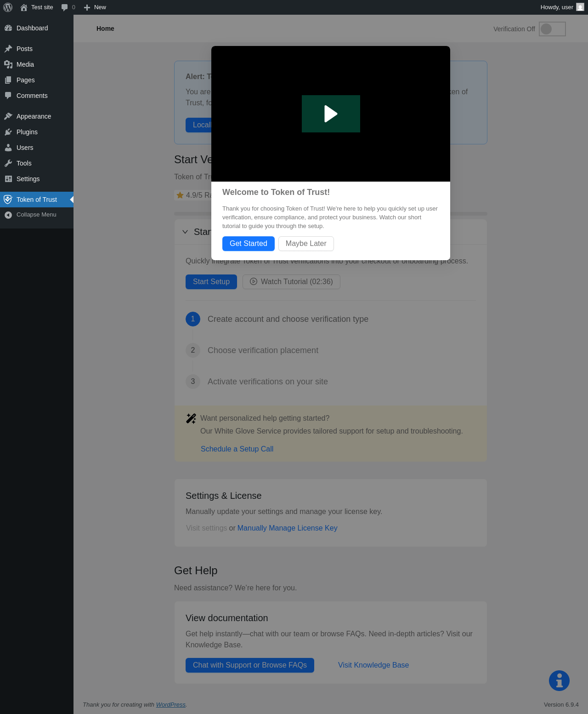This screenshot has width=588, height=714.
Task: Click the Appearance paintbrush icon
Action: pos(8,116)
